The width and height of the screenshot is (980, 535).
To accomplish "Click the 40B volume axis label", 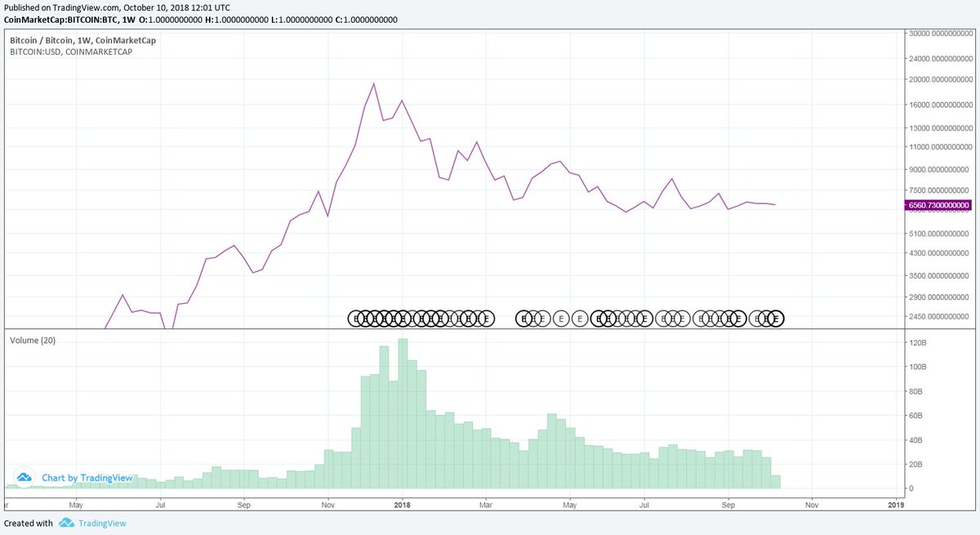I will tap(918, 440).
